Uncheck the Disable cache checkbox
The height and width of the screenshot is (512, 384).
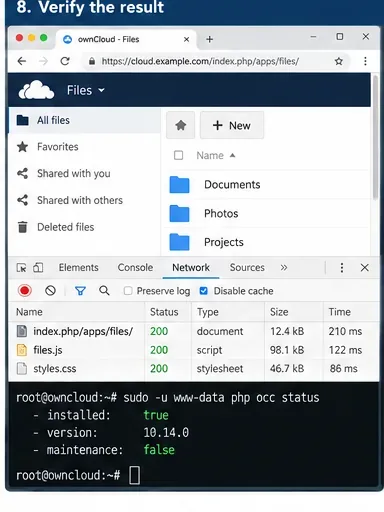click(x=203, y=291)
